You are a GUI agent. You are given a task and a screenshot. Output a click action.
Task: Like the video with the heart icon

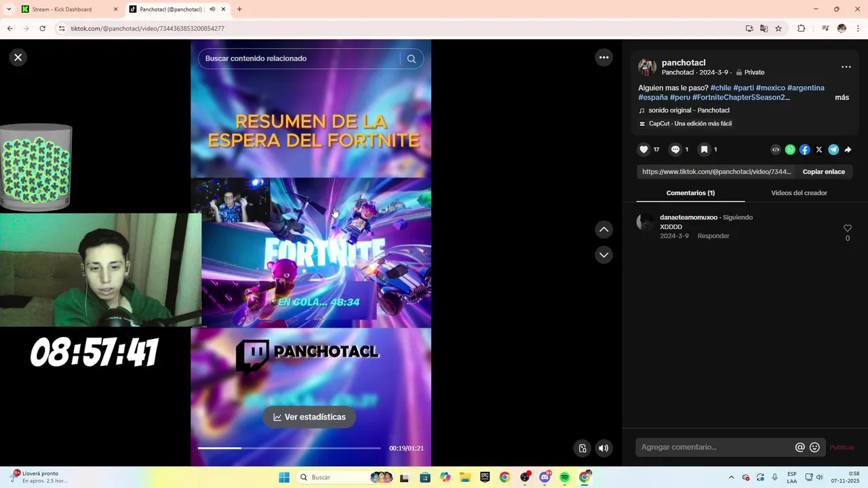point(644,150)
